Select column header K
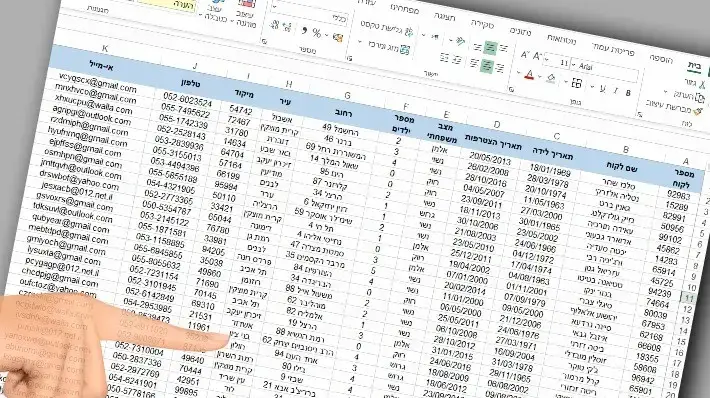This screenshot has height=398, width=710. pos(105,48)
